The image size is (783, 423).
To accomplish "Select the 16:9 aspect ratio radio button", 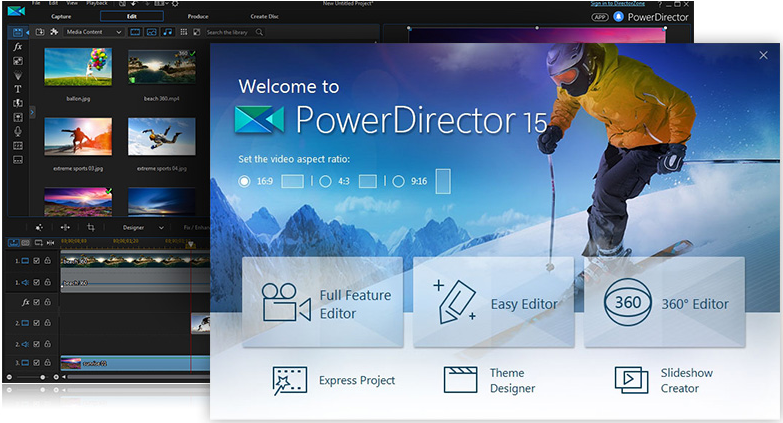I will point(244,181).
